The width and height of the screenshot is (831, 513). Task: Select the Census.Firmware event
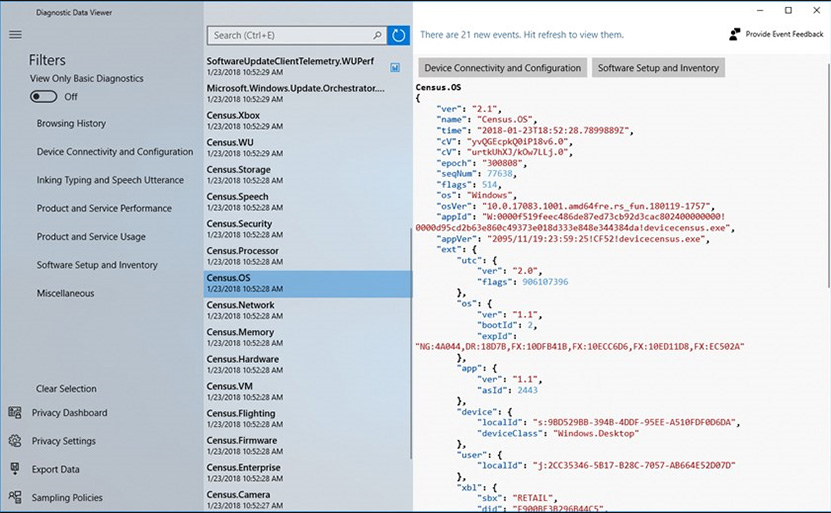tap(307, 445)
